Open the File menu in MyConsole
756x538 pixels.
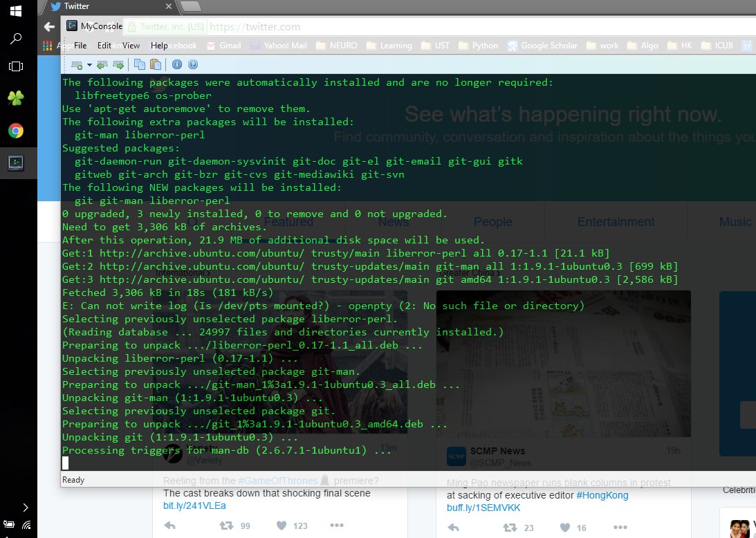click(x=80, y=46)
